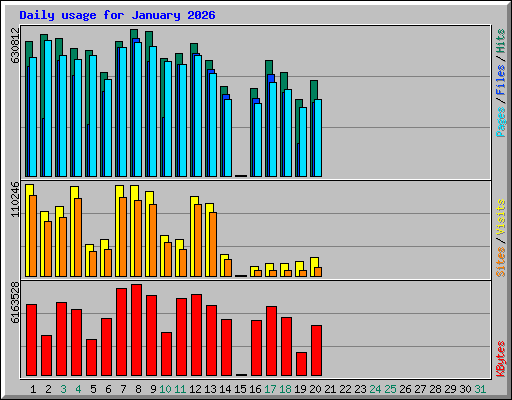Click the chart title Daily usage for January 2026
Screen dimensions: 512x400
pyautogui.click(x=117, y=15)
